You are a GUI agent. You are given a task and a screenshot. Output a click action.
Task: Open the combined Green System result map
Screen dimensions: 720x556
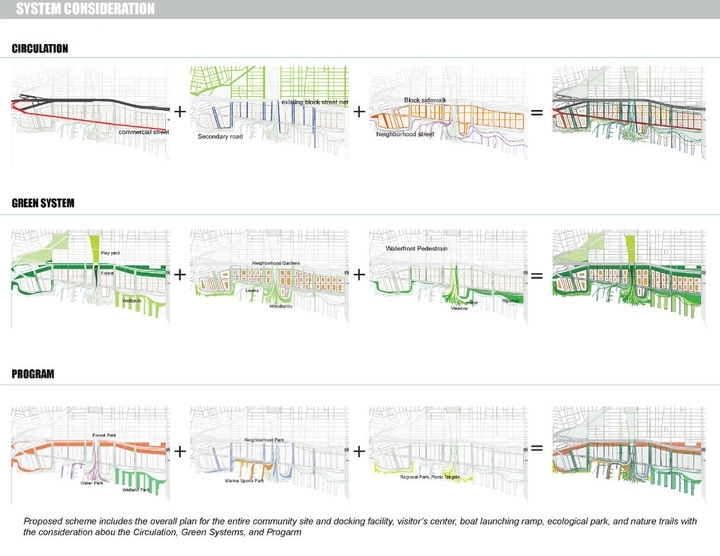coord(629,278)
